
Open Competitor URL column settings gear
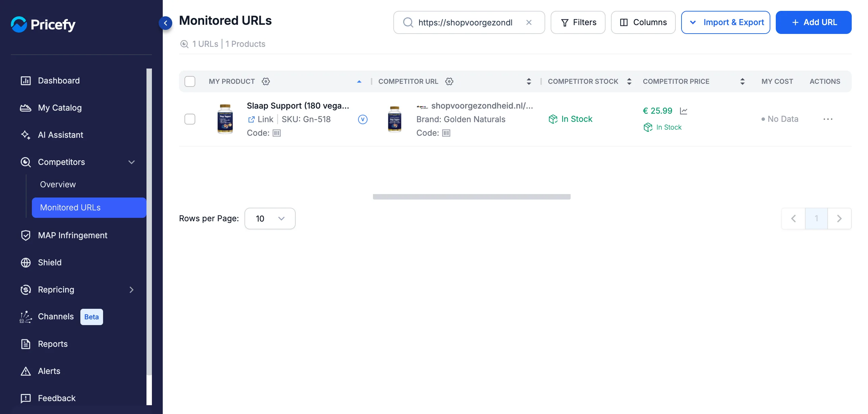pyautogui.click(x=449, y=81)
